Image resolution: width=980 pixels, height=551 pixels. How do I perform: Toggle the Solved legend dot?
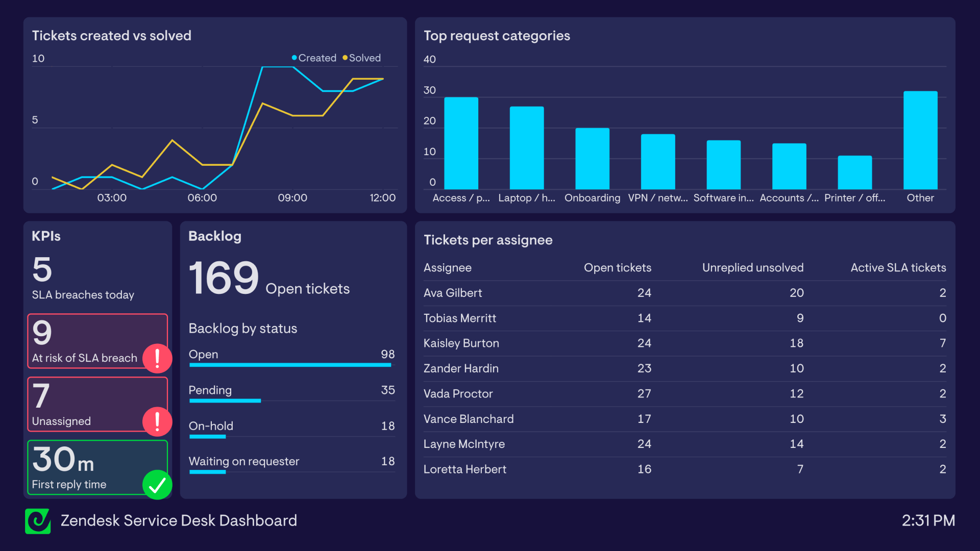click(345, 58)
